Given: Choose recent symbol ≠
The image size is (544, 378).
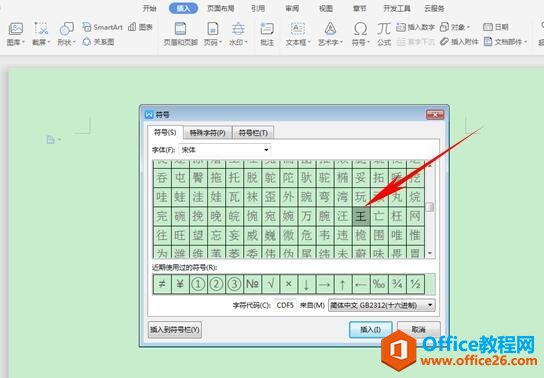Looking at the screenshot, I should (162, 284).
